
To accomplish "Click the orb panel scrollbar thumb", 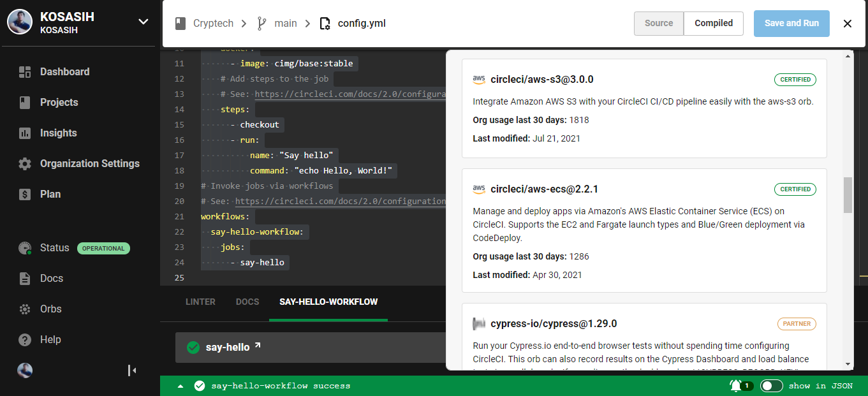I will pos(848,195).
